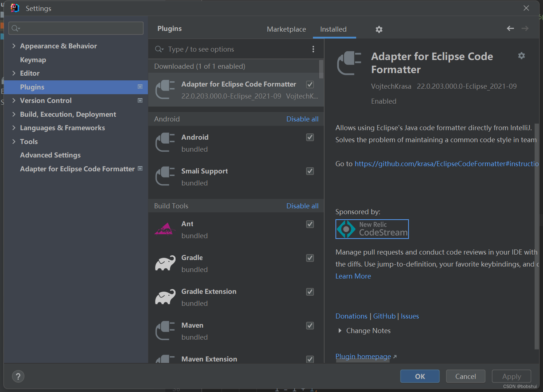This screenshot has width=543, height=392.
Task: Open the Donations link
Action: pyautogui.click(x=351, y=316)
